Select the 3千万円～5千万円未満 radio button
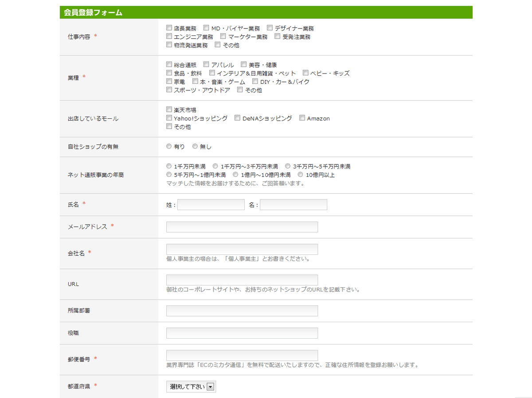 tap(288, 166)
